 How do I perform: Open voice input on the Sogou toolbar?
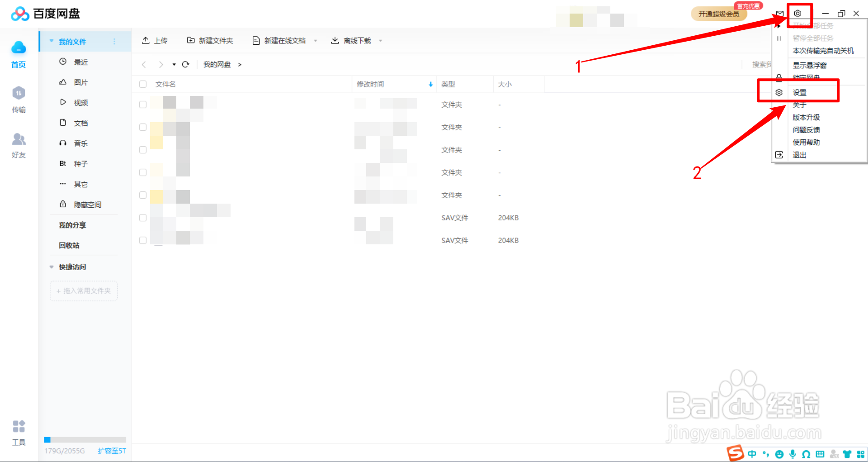793,454
